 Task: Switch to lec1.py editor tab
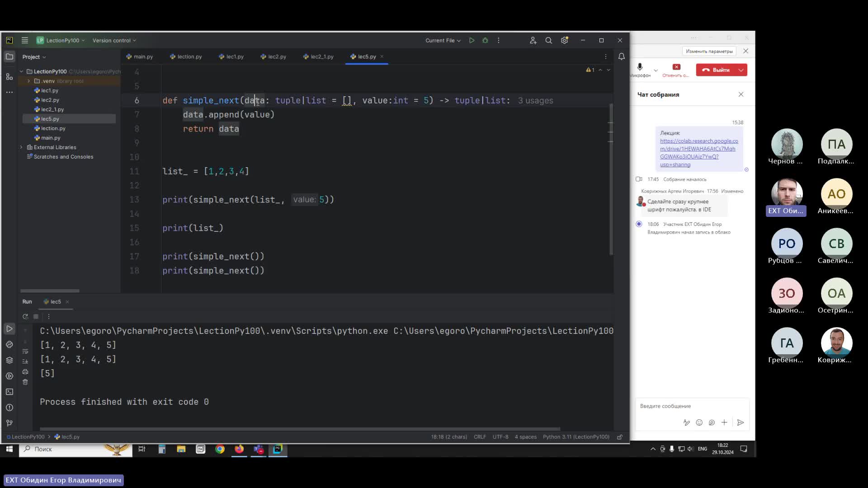(231, 56)
